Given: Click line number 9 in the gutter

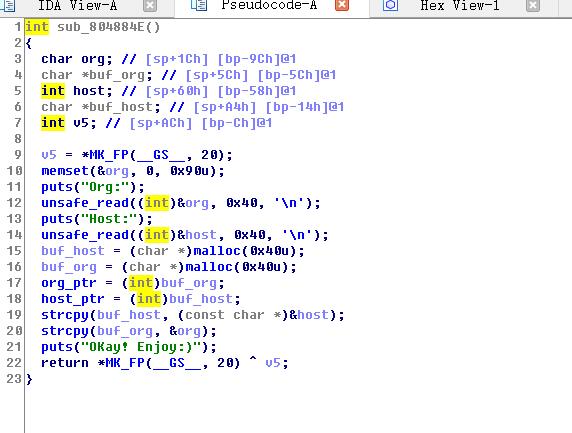Looking at the screenshot, I should [18, 155].
